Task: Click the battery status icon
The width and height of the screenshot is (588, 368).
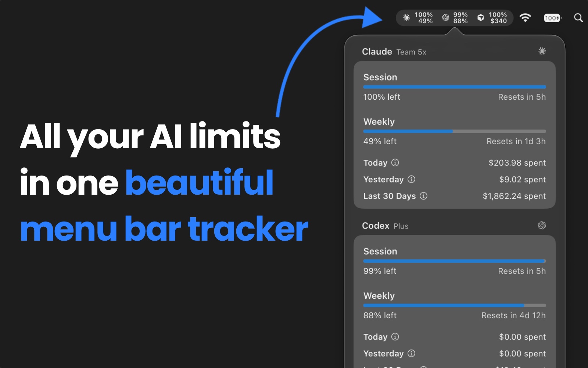Action: point(553,18)
